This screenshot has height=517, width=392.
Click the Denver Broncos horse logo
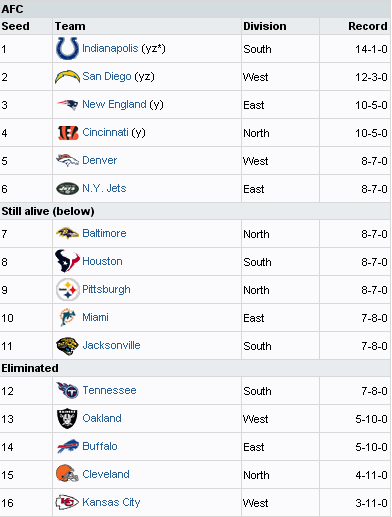pos(67,160)
